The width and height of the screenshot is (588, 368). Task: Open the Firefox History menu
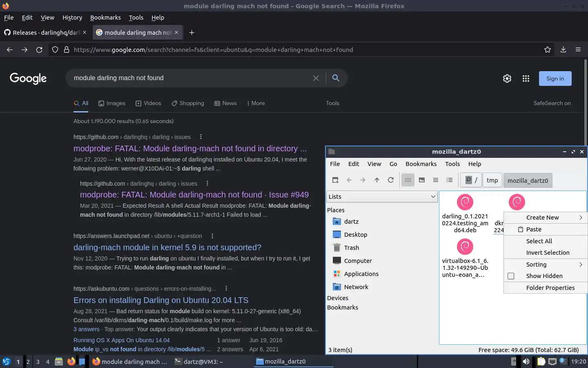coord(72,18)
